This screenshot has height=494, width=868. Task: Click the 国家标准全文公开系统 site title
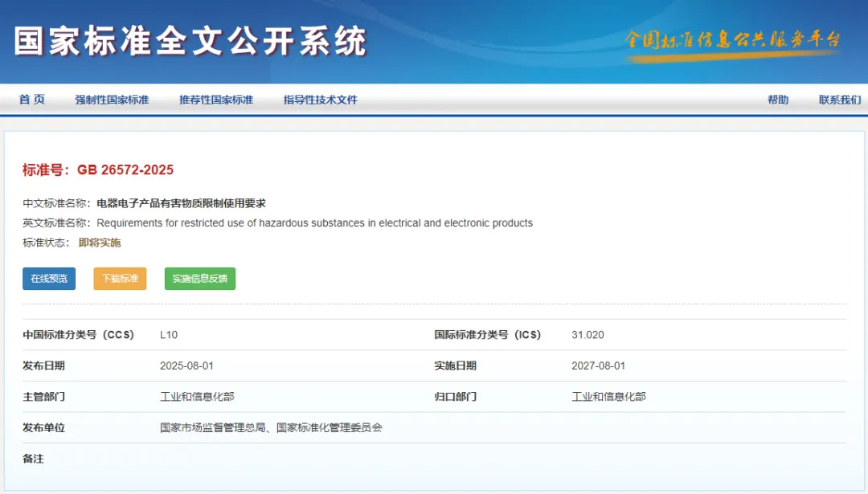coord(190,42)
